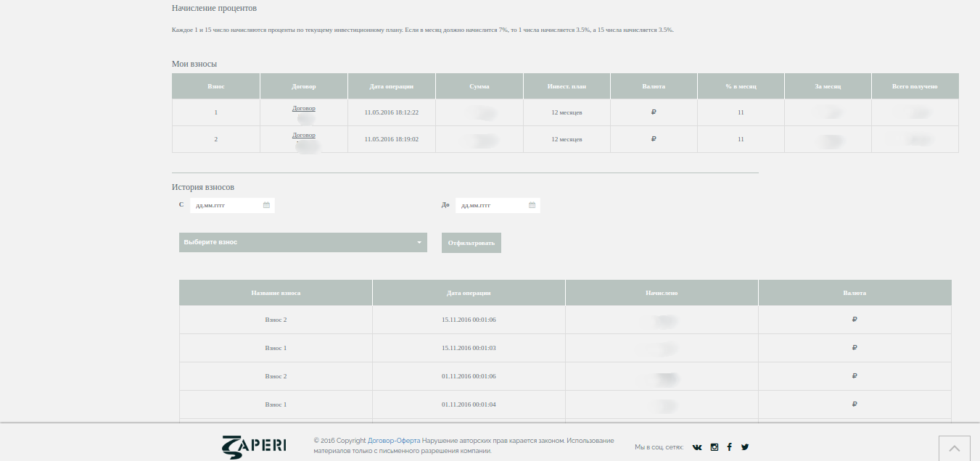The height and width of the screenshot is (461, 980).
Task: Open 'Договор' link for deposit 1
Action: coord(304,108)
